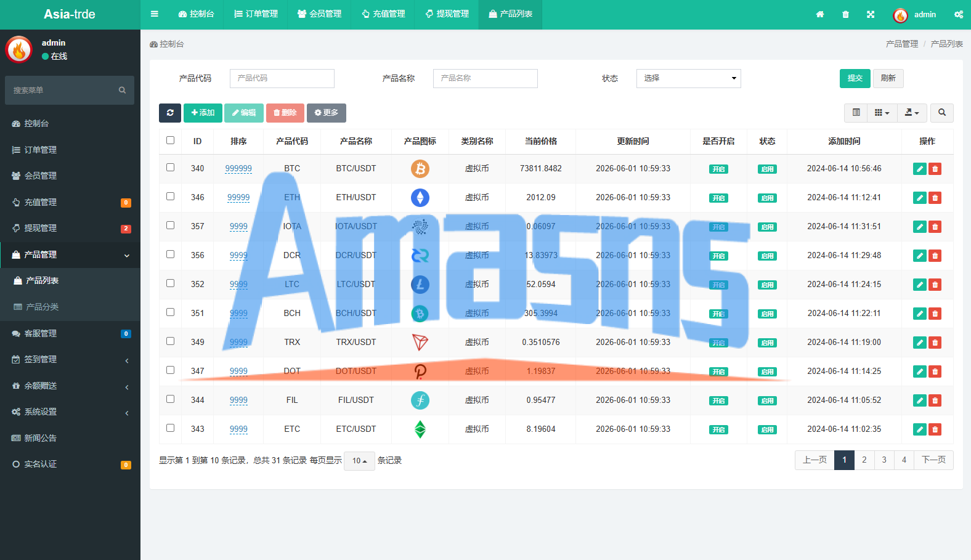
Task: Click the home icon in top bar
Action: coord(820,14)
